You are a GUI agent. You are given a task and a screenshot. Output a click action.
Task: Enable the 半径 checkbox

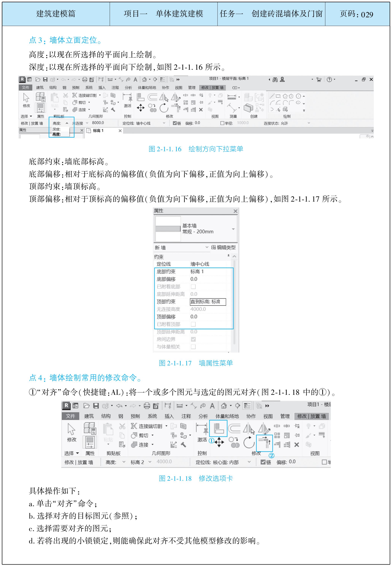click(222, 123)
